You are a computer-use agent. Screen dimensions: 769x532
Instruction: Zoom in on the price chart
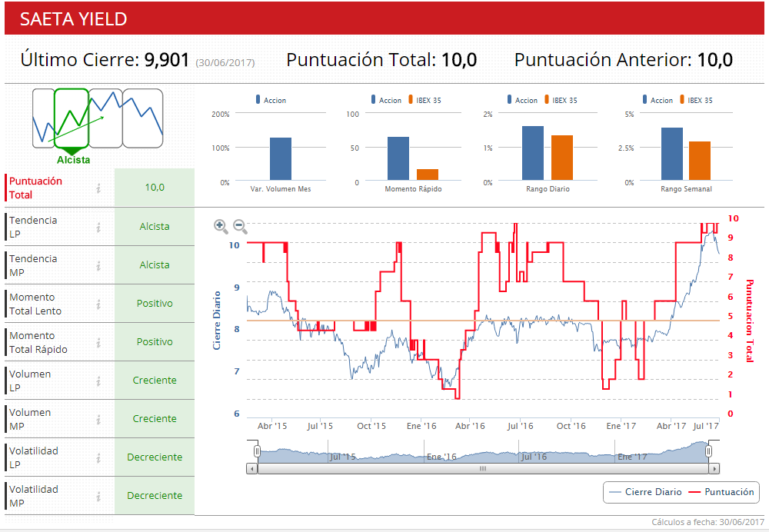pos(221,226)
